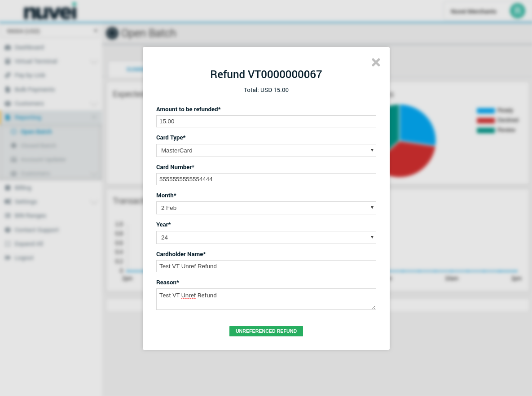Viewport: 532px width, 396px height.
Task: Select the Pay by Link sidebar icon
Action: (8, 75)
